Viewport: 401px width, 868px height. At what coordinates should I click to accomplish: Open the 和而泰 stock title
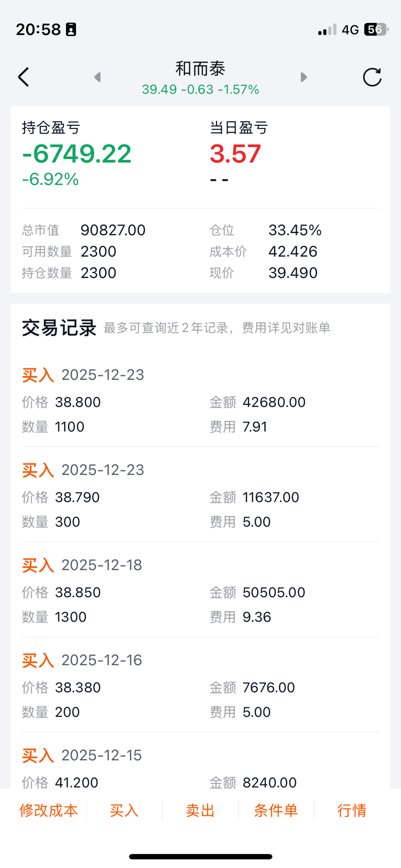point(200,69)
